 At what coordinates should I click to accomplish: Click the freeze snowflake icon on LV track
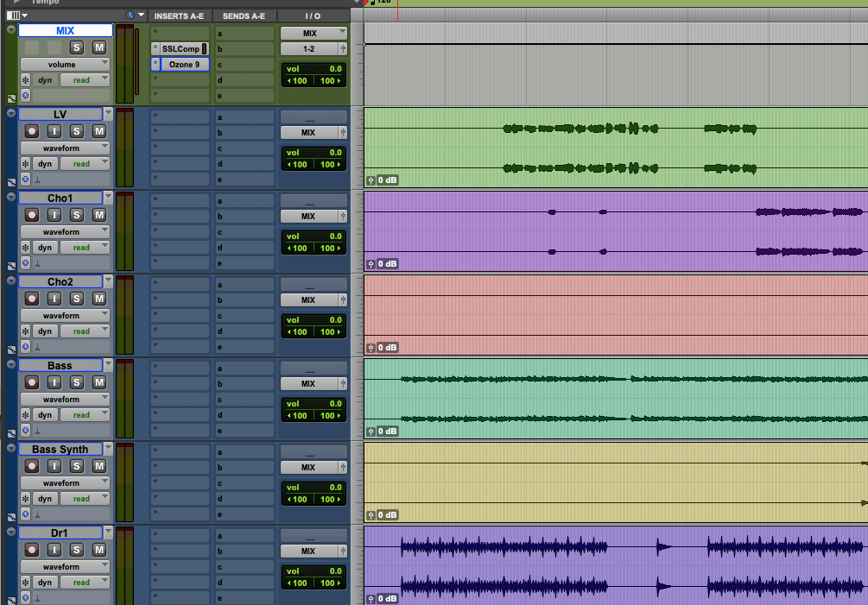[x=25, y=164]
